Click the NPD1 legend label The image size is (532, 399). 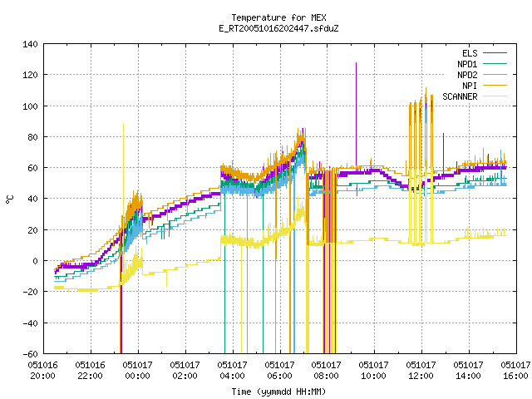click(467, 64)
